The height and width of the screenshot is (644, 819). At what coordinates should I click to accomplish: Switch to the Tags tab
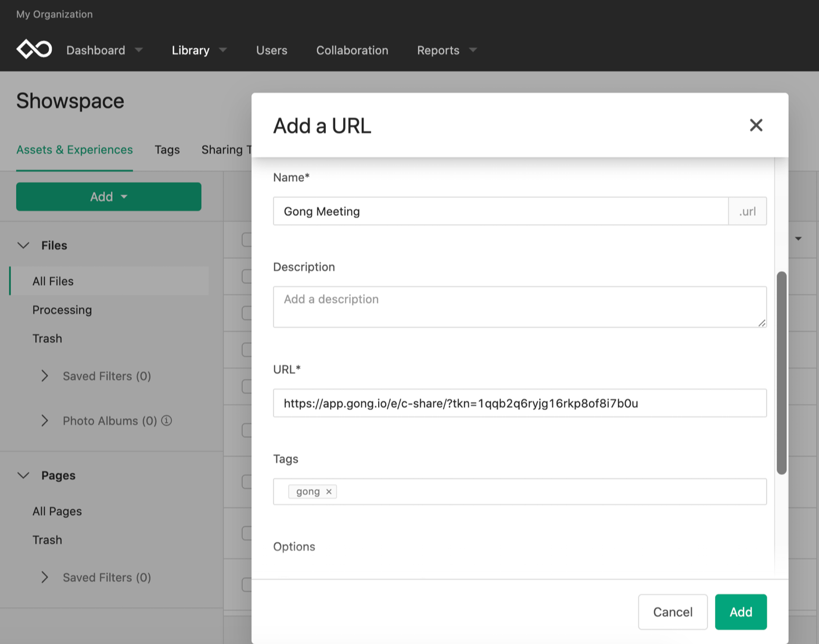click(x=167, y=149)
